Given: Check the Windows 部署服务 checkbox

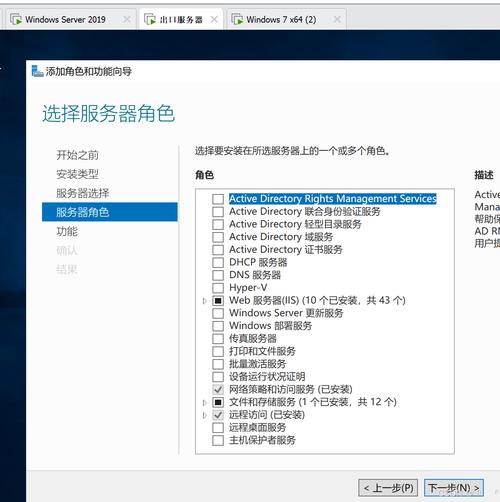Looking at the screenshot, I should pyautogui.click(x=218, y=326).
